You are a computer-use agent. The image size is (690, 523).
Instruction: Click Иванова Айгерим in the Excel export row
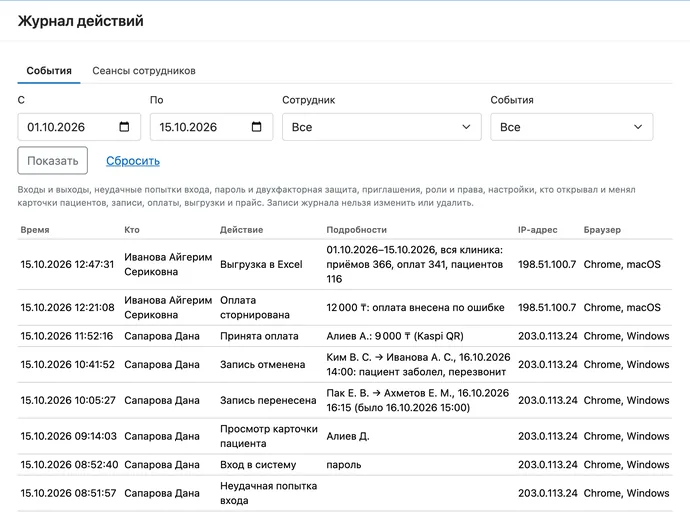coord(168,265)
